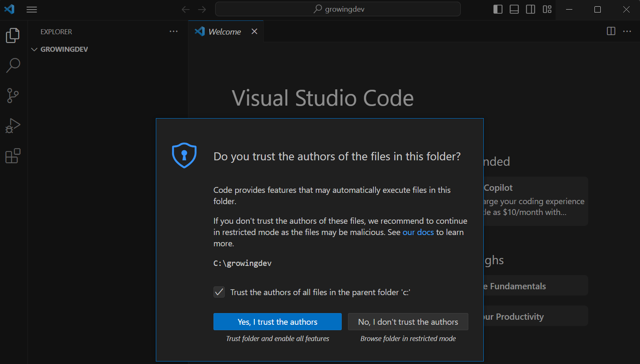
Task: Click the dialog heading about trusting authors
Action: coord(337,157)
